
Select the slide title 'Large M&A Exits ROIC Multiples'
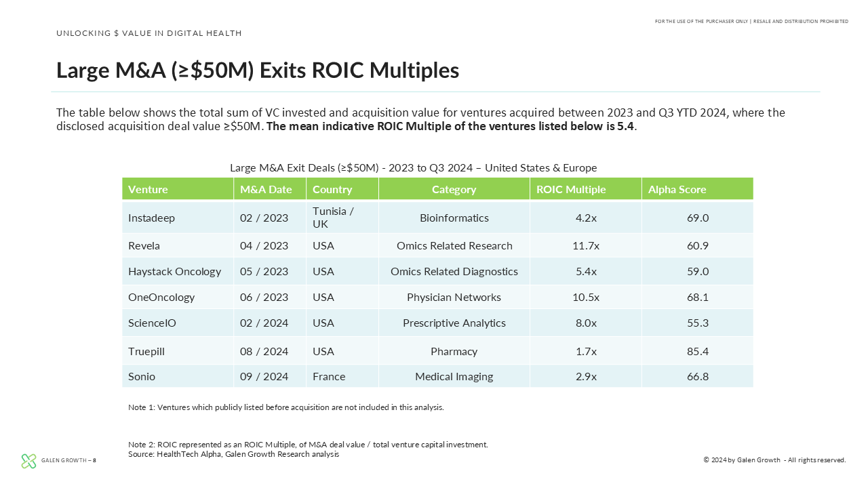tap(258, 70)
